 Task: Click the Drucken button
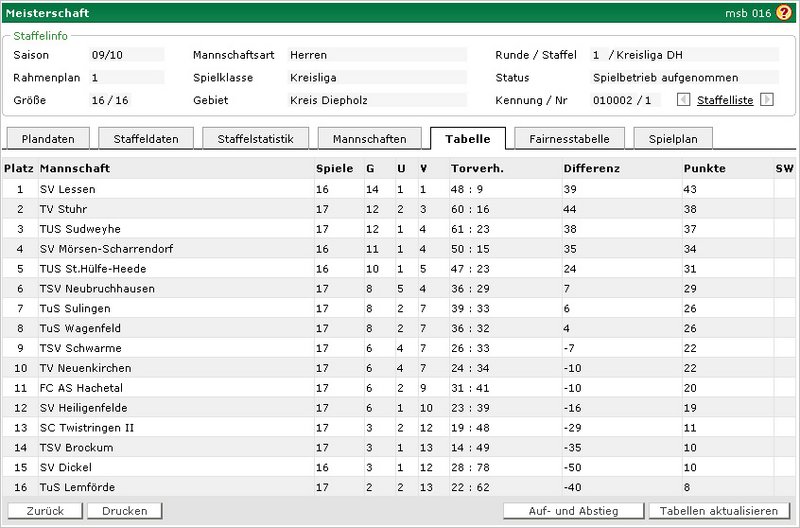coord(124,511)
